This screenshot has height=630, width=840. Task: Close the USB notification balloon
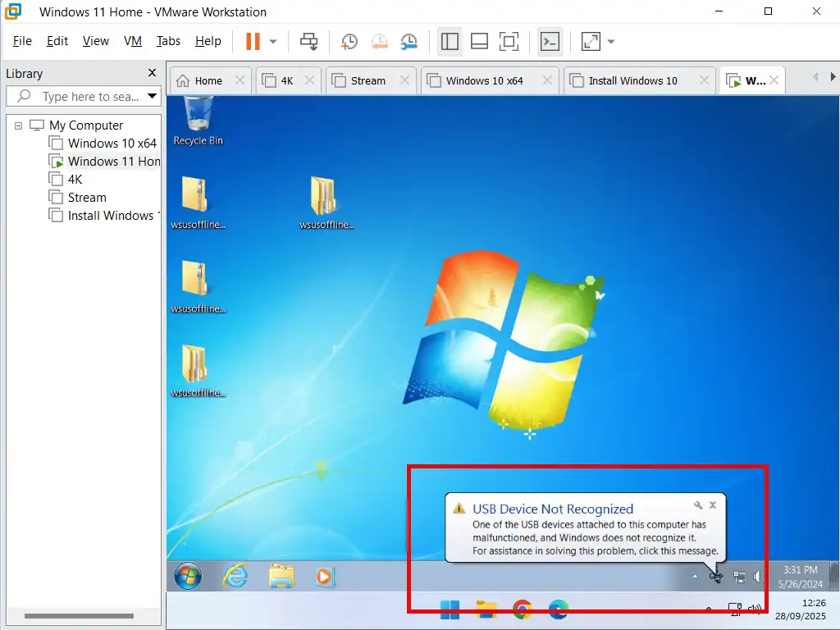[713, 504]
